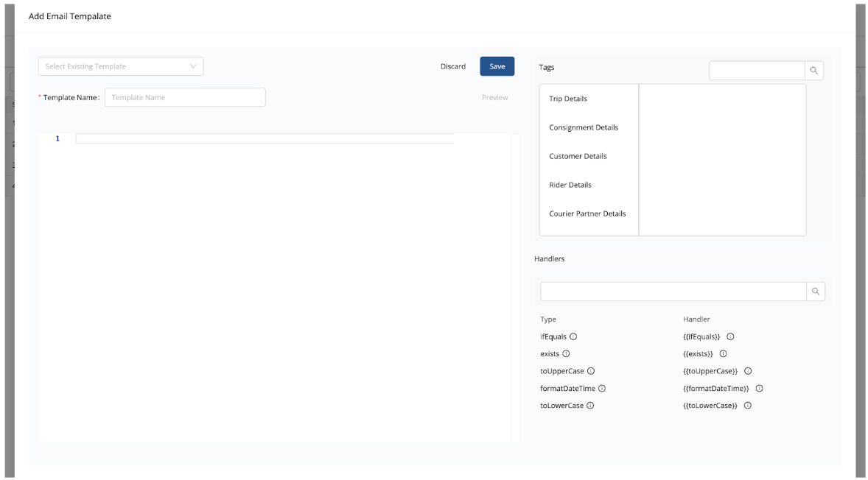
Task: Click info icon beside ifEquals type
Action: [573, 336]
